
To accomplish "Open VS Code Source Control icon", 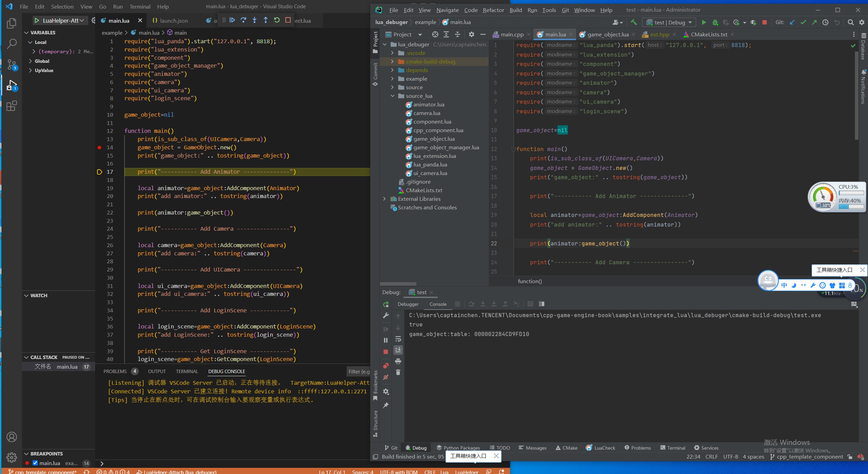I will 12,65.
